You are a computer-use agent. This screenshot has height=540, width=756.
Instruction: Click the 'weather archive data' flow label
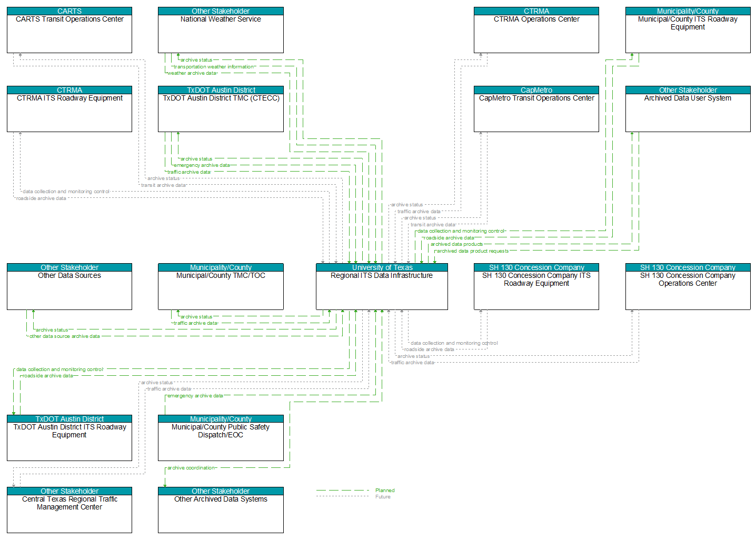(192, 73)
